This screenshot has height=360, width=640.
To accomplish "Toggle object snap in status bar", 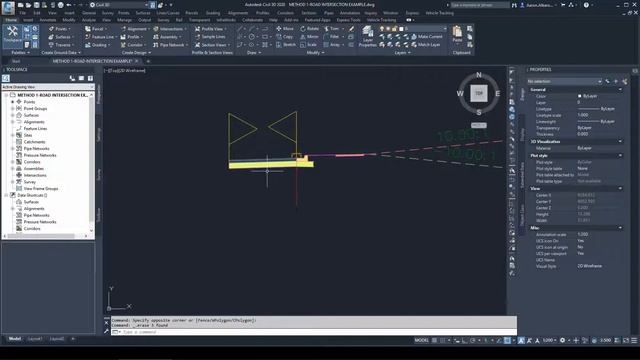I will click(x=507, y=340).
